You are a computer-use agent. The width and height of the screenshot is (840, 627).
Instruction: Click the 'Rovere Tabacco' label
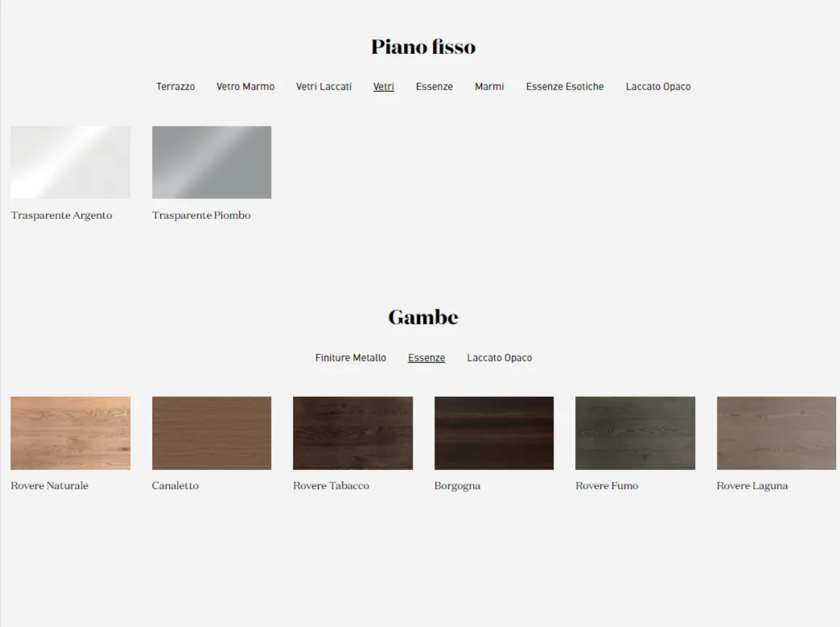[x=331, y=486]
